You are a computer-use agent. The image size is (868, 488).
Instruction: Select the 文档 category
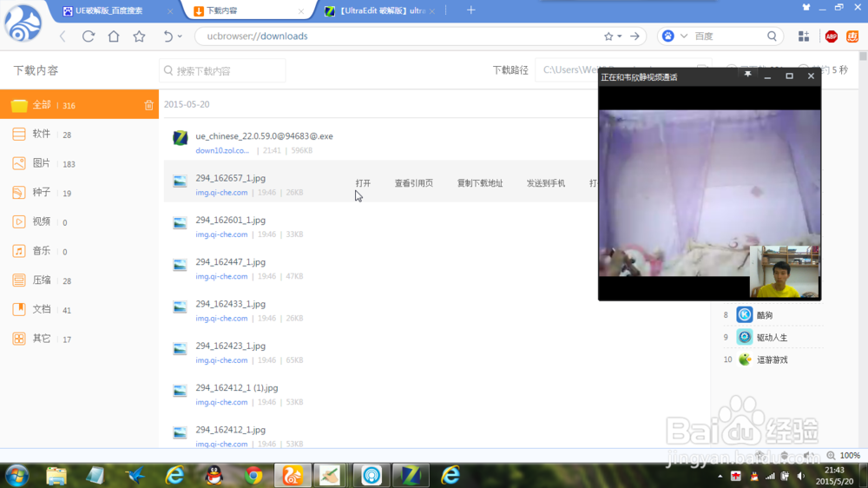[79, 310]
